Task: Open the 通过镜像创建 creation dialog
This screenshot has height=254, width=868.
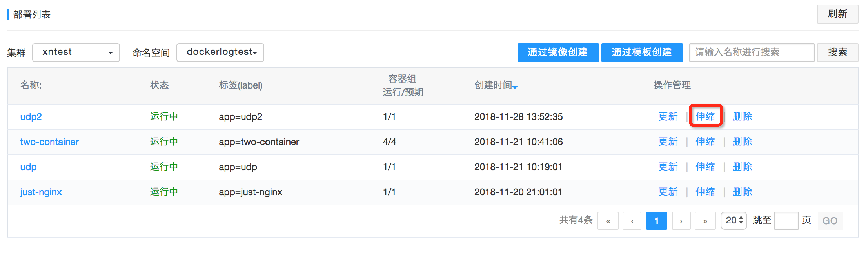Action: (558, 52)
